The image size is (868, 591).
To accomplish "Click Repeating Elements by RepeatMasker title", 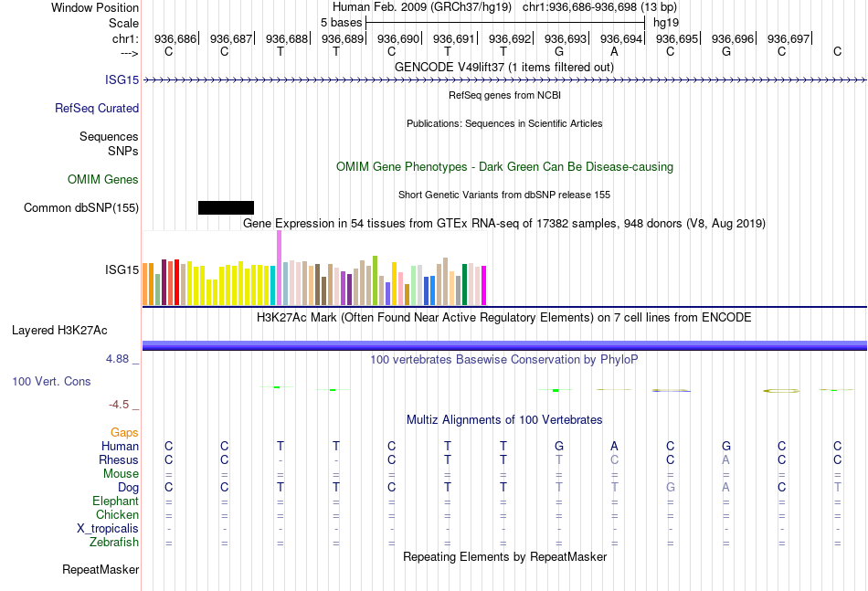I will pyautogui.click(x=505, y=557).
